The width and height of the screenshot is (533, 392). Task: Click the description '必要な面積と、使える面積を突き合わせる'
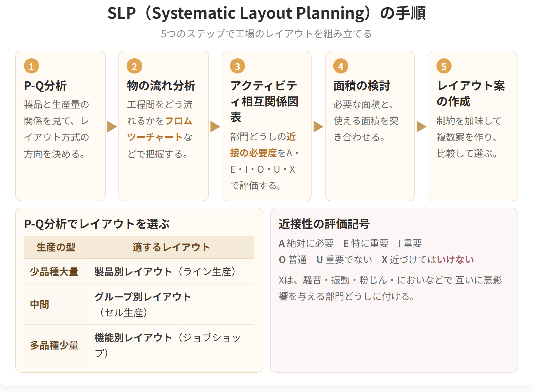coord(366,121)
